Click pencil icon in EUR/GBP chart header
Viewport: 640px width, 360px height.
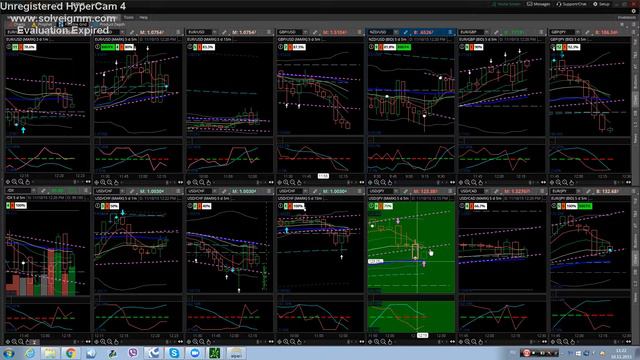tap(497, 32)
